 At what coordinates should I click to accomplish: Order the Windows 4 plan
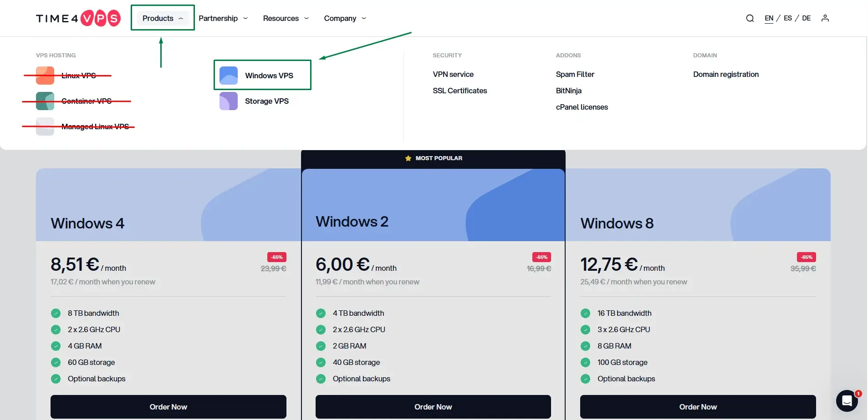coord(168,407)
